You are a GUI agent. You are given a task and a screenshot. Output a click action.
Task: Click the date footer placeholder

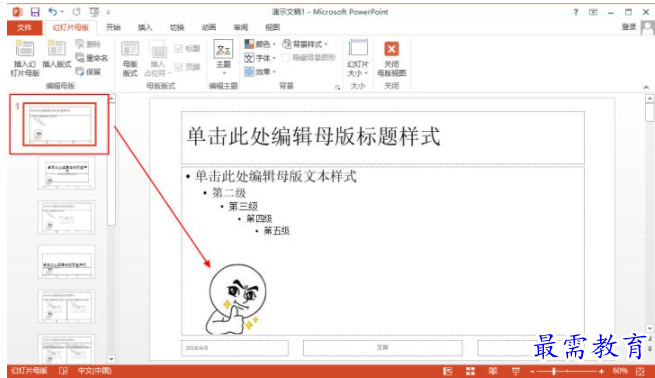click(x=235, y=348)
